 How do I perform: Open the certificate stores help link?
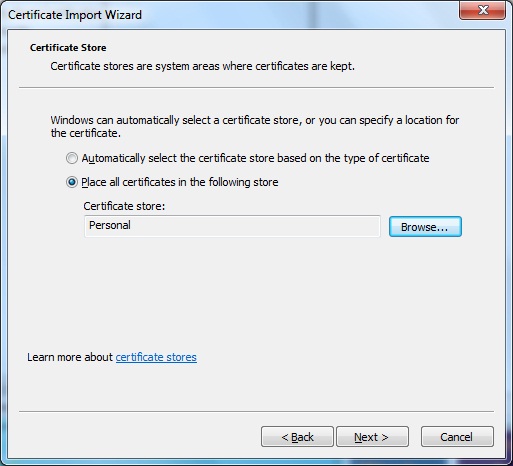click(x=156, y=357)
